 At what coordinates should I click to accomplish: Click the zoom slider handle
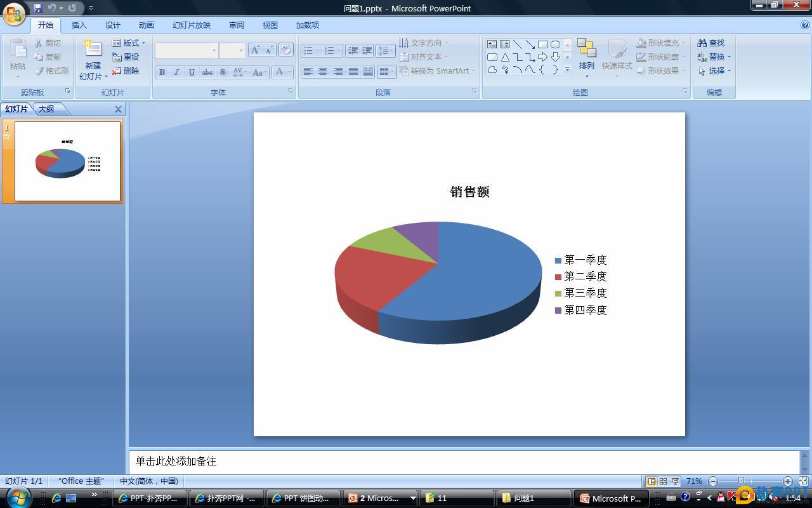(x=742, y=481)
